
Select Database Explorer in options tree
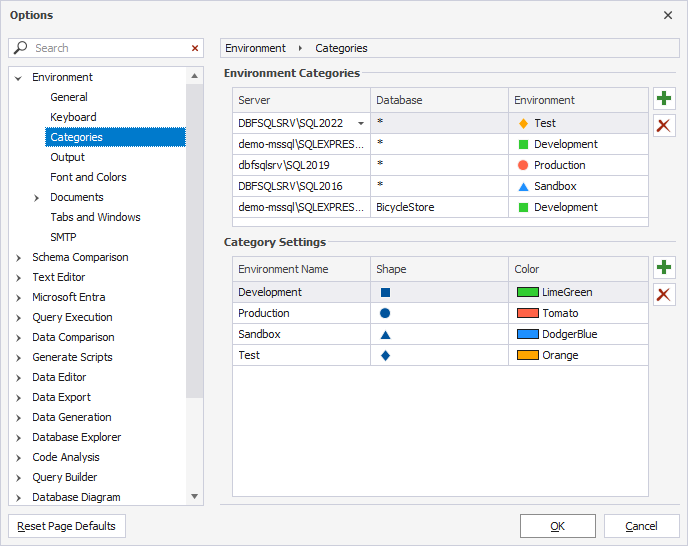(x=77, y=437)
